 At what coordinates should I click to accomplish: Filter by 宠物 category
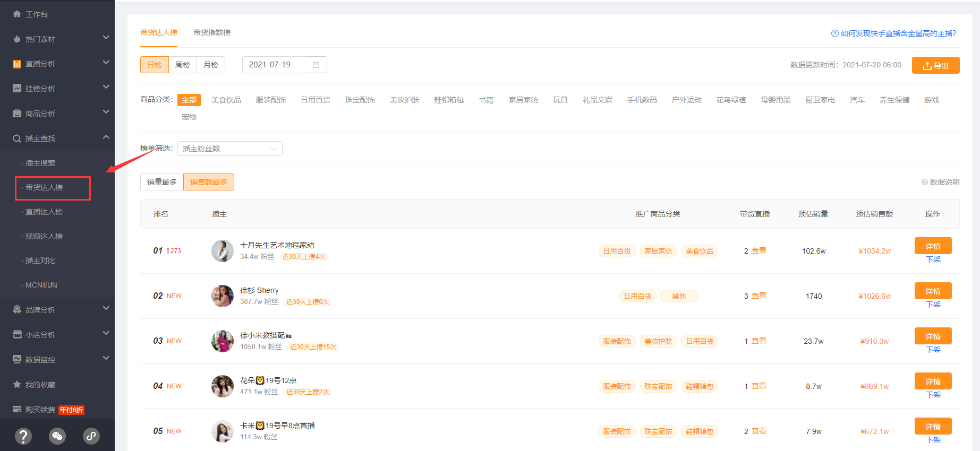[x=189, y=117]
